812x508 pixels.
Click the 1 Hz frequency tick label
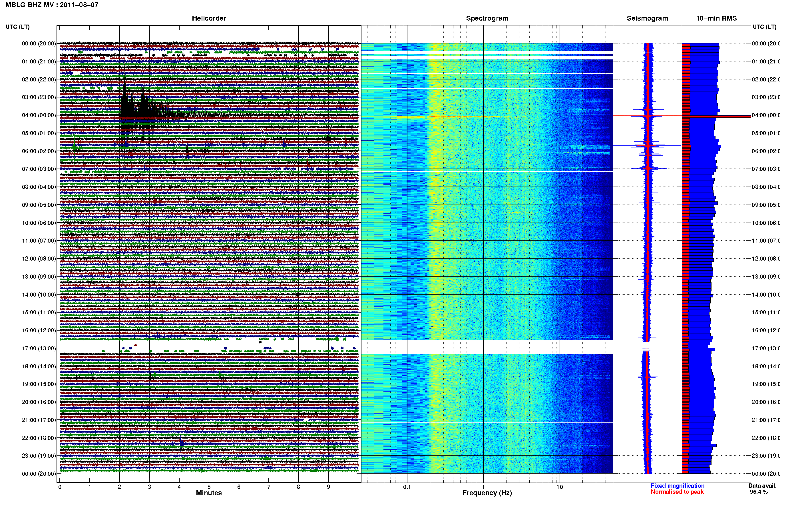[483, 487]
